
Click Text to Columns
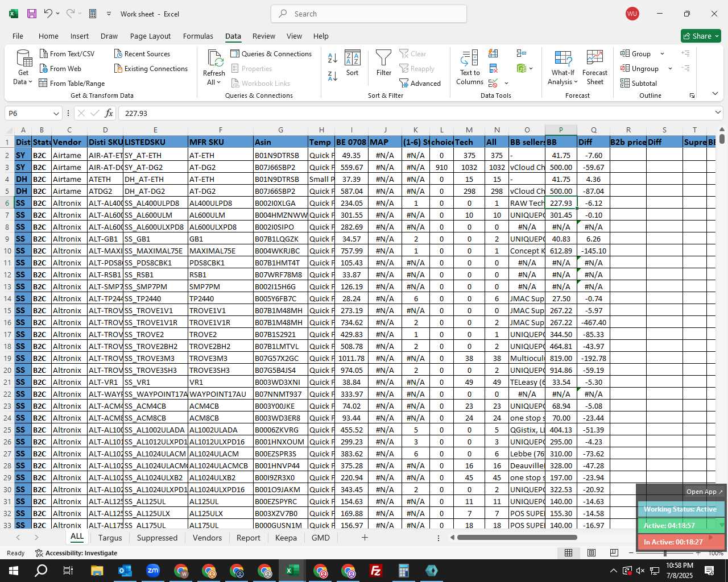tap(470, 67)
